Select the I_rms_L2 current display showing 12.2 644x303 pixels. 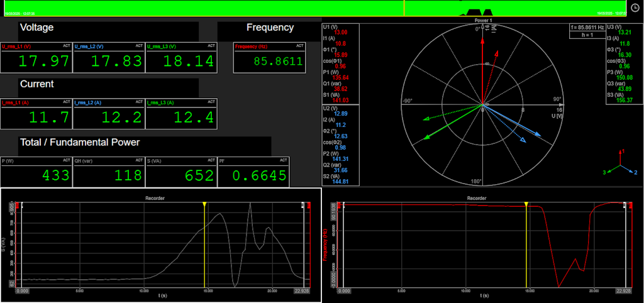tap(109, 113)
